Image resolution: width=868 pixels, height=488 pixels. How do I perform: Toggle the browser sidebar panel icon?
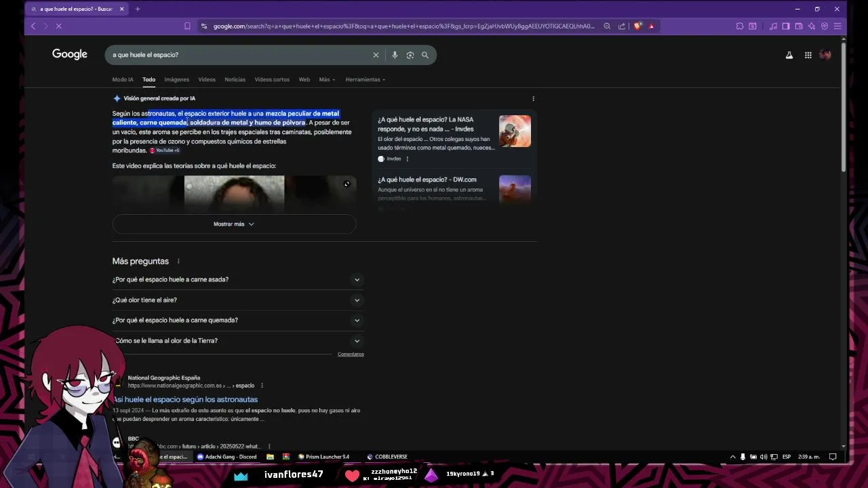coord(786,26)
